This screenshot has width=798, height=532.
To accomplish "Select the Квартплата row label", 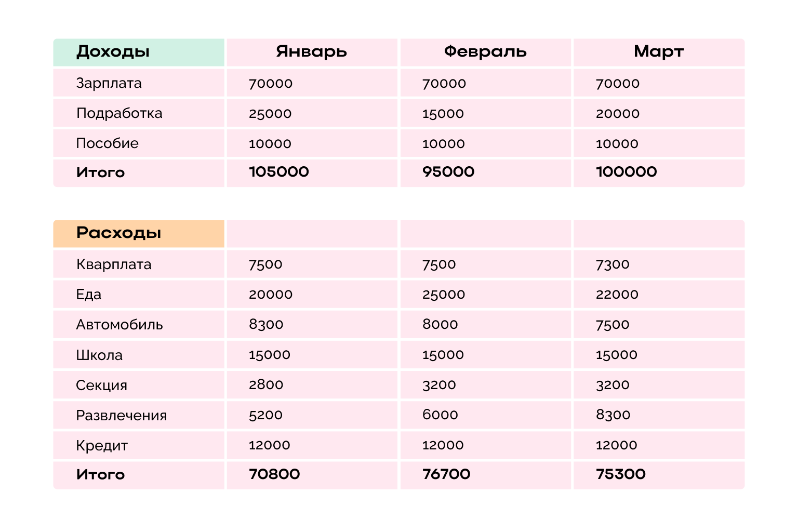I will 114,264.
